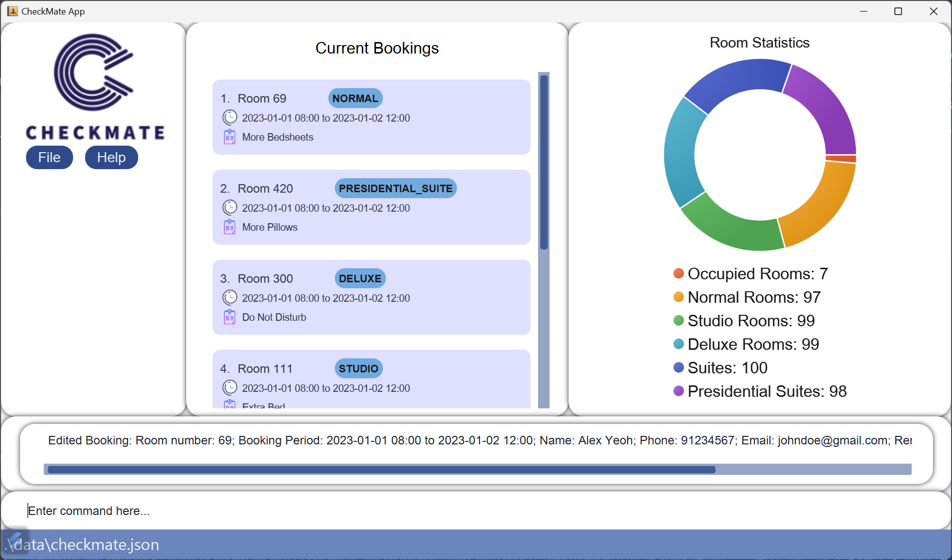Click the Current Bookings heading
952x560 pixels.
tap(377, 48)
